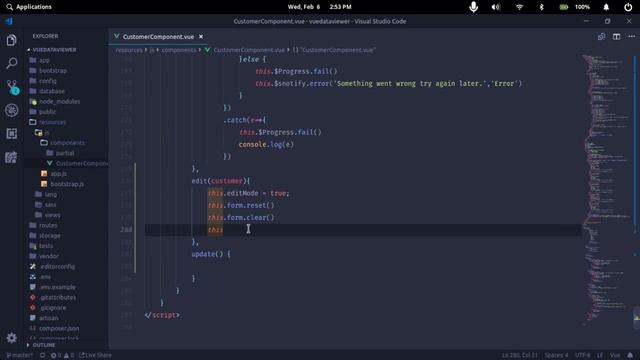Open the Debug view in activity bar
Image resolution: width=640 pixels, height=360 pixels.
click(11, 110)
